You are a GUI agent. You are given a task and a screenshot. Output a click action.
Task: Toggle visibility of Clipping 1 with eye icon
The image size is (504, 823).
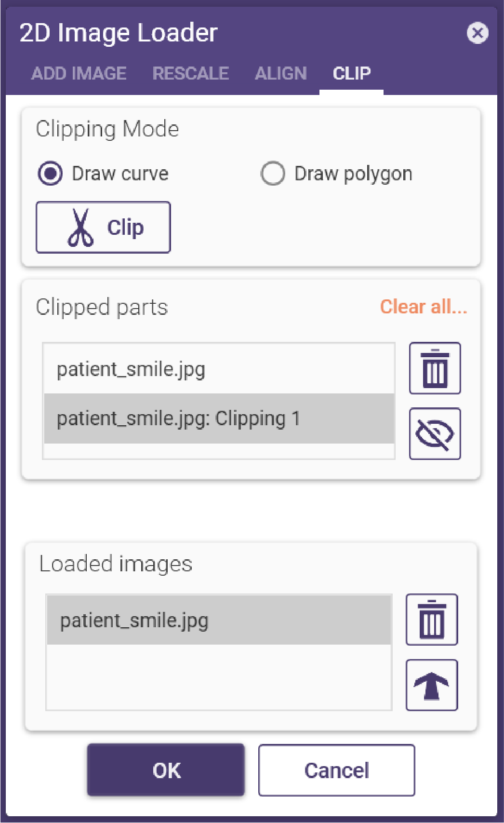tap(435, 434)
